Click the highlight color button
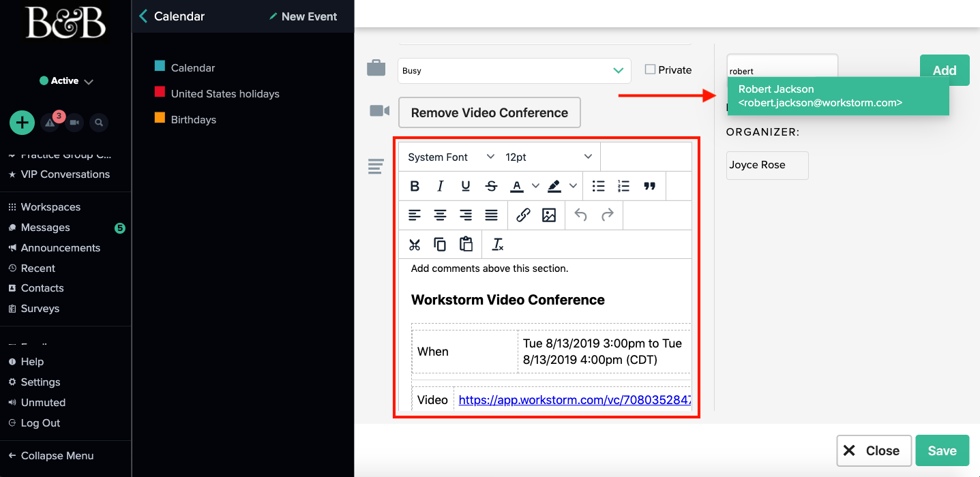 coord(555,186)
